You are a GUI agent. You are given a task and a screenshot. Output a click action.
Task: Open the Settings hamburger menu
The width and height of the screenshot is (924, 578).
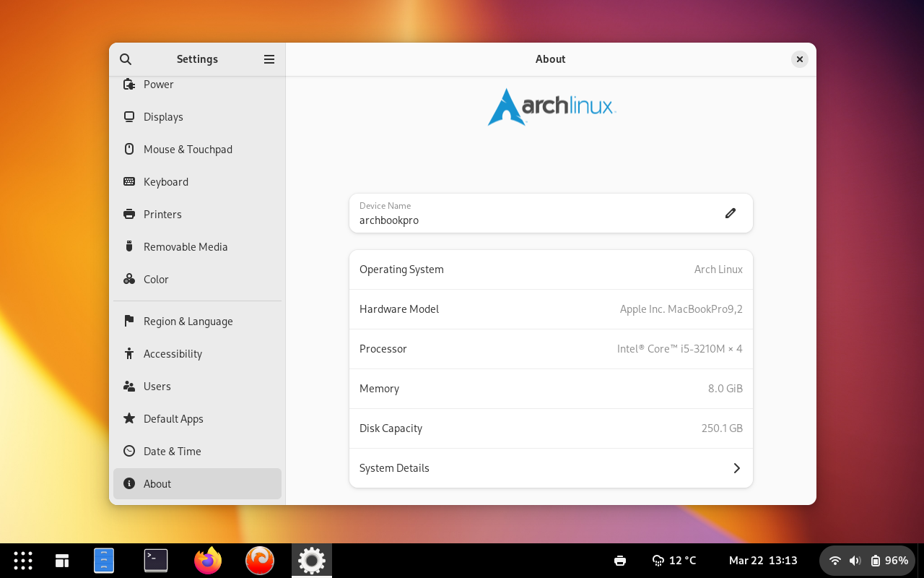269,59
